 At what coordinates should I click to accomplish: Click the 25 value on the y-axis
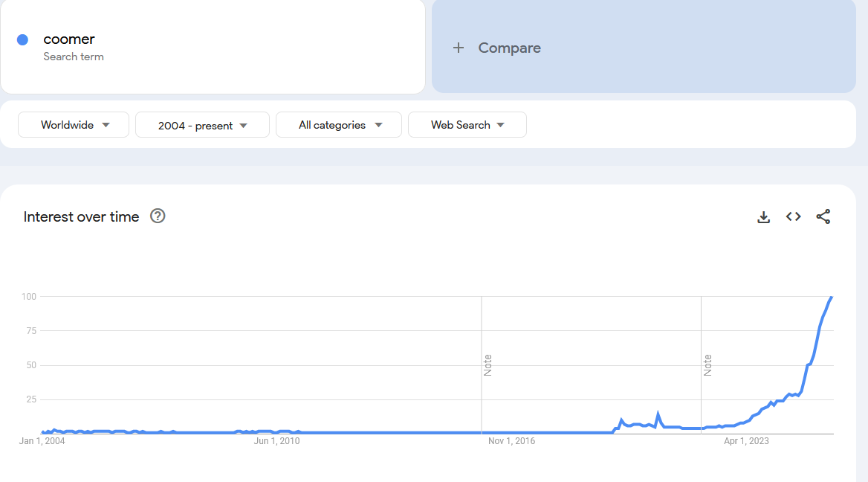pyautogui.click(x=31, y=399)
